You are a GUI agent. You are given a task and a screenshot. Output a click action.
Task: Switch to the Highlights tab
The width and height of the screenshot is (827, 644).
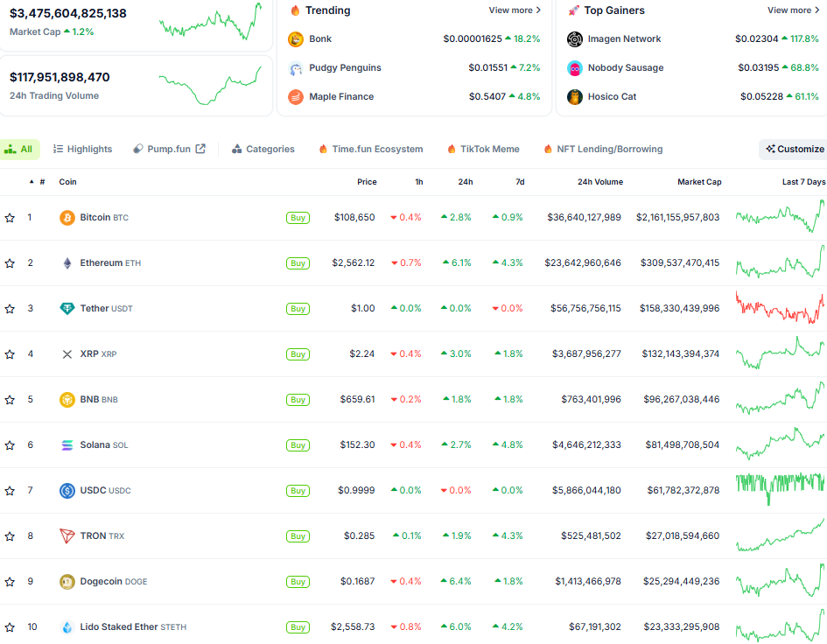(x=82, y=149)
